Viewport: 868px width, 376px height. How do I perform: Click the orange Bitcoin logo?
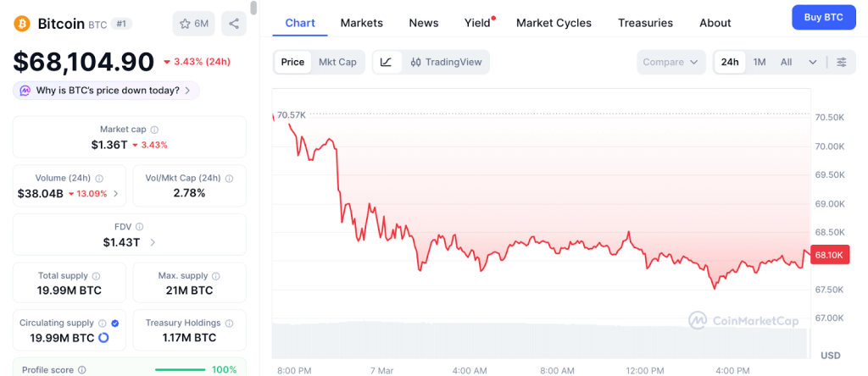point(23,24)
